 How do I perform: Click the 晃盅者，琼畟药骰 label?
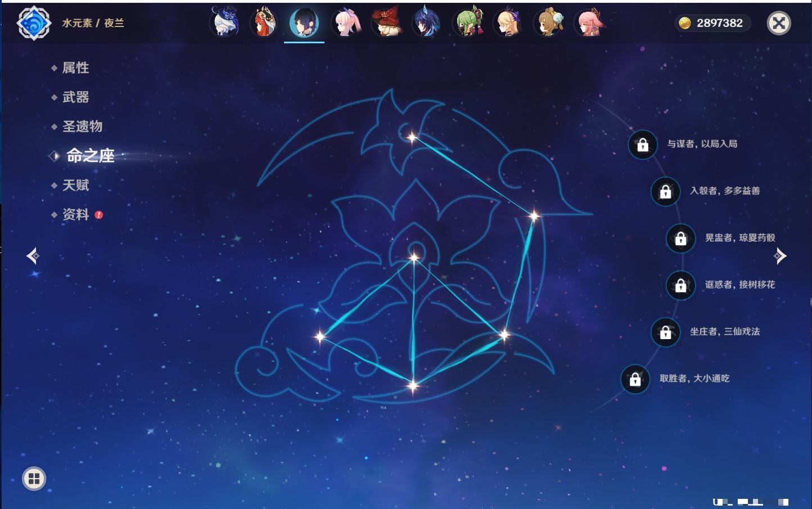click(740, 238)
